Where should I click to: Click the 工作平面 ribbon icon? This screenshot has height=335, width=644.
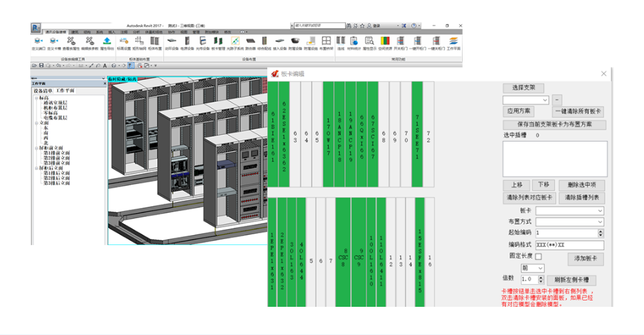[454, 42]
